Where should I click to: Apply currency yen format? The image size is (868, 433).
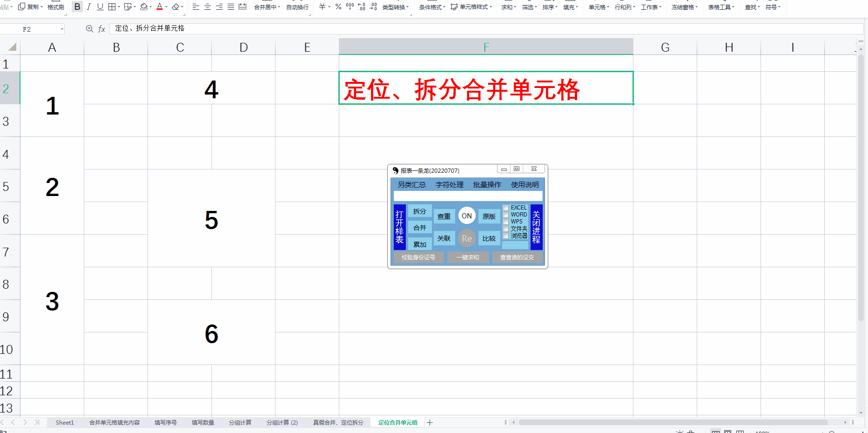coord(322,7)
